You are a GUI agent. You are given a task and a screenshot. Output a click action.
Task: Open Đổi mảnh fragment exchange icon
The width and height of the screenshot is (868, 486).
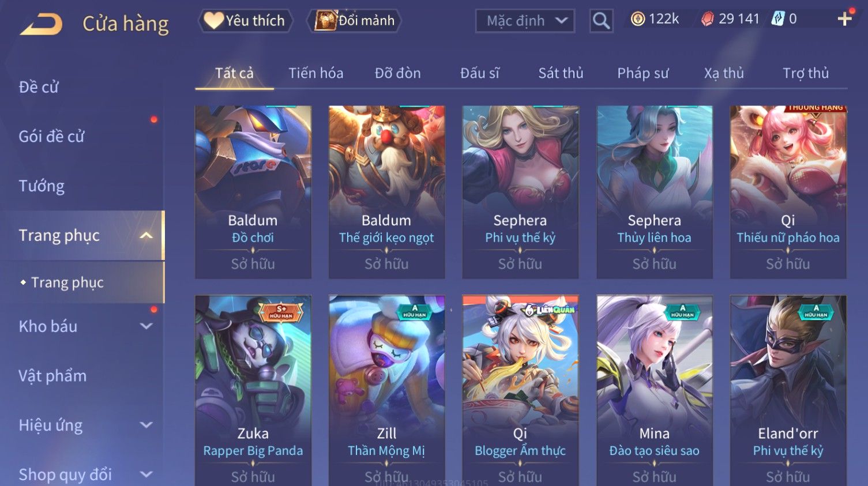tap(325, 21)
